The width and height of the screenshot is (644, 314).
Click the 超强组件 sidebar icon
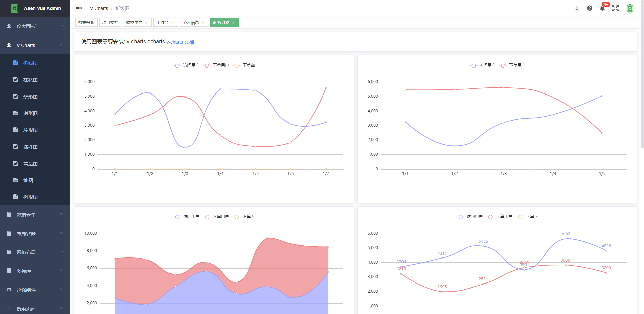click(9, 290)
